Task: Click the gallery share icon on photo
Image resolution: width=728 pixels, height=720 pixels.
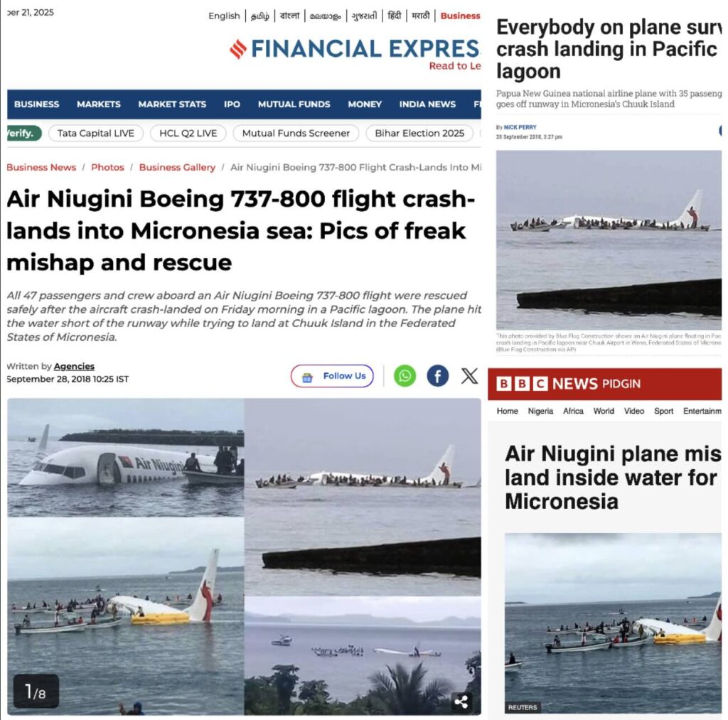Action: (x=461, y=702)
